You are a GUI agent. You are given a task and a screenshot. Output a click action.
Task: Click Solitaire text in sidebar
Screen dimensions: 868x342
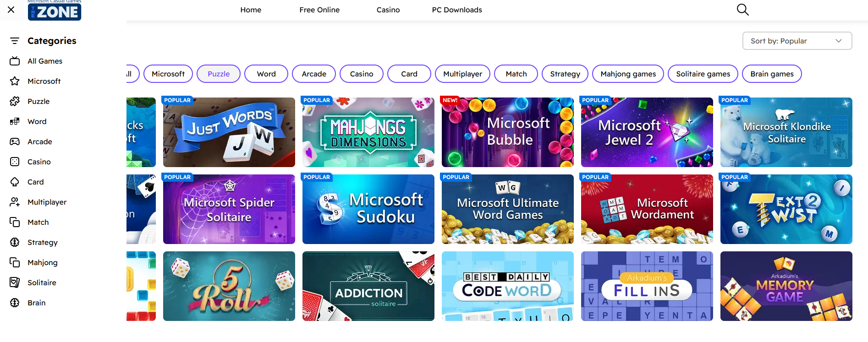tap(42, 282)
